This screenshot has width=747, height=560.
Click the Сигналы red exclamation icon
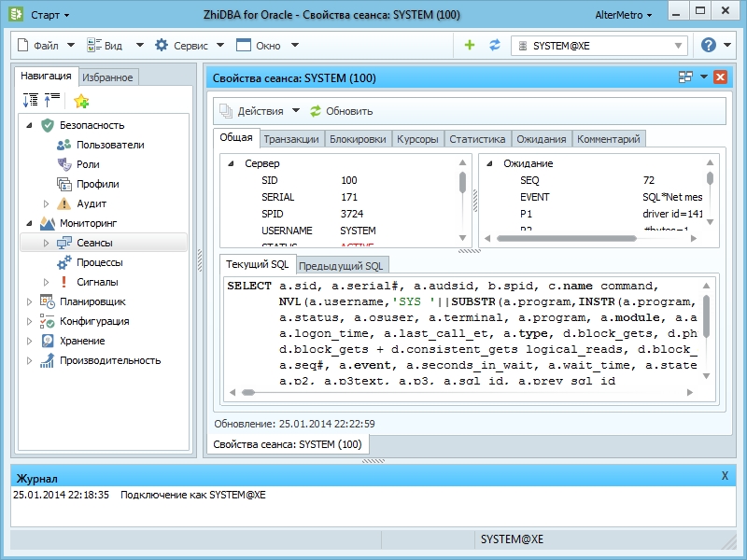pyautogui.click(x=63, y=282)
